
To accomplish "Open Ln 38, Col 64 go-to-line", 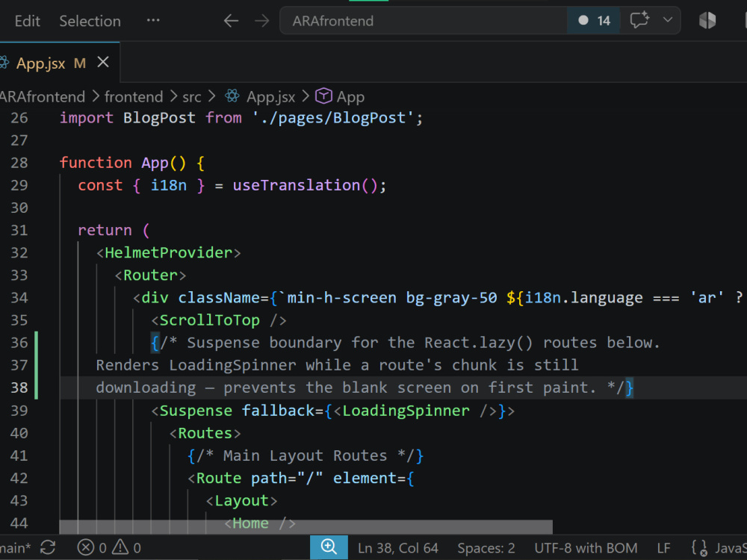I will [x=398, y=548].
